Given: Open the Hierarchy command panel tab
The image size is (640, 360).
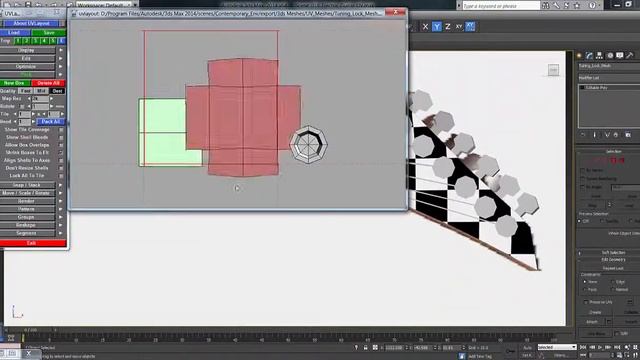Looking at the screenshot, I should click(600, 56).
